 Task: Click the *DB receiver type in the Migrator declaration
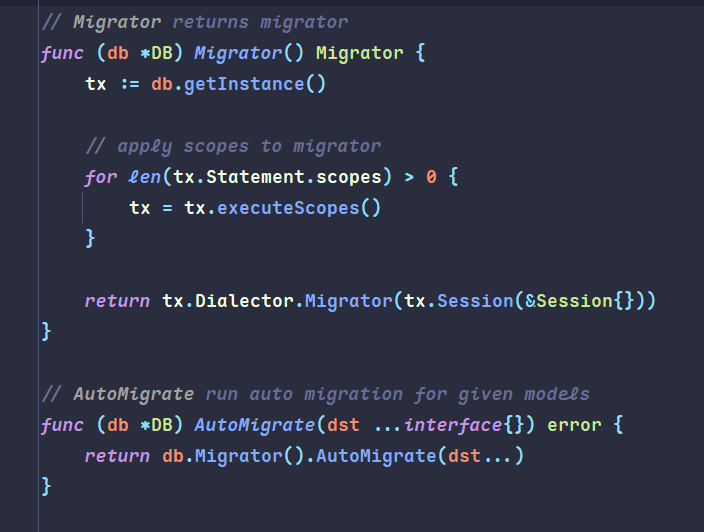tap(156, 53)
